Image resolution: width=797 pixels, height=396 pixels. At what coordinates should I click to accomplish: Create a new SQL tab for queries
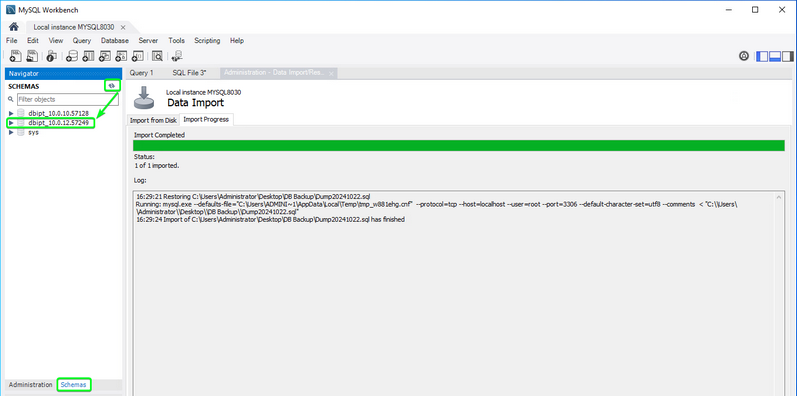16,56
